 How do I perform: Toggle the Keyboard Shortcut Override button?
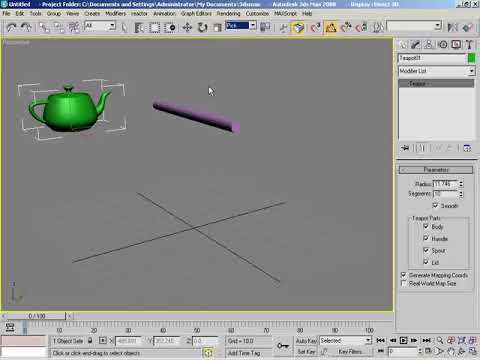298,27
